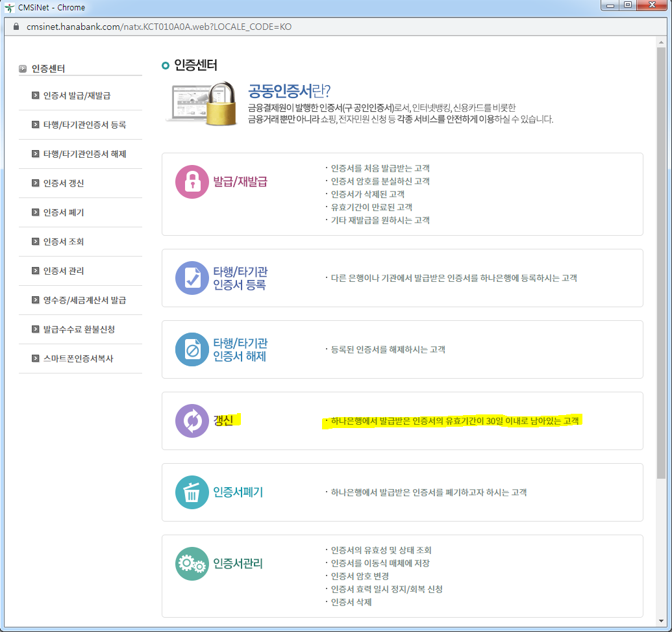Click the 공동인증서란? heading

point(290,91)
